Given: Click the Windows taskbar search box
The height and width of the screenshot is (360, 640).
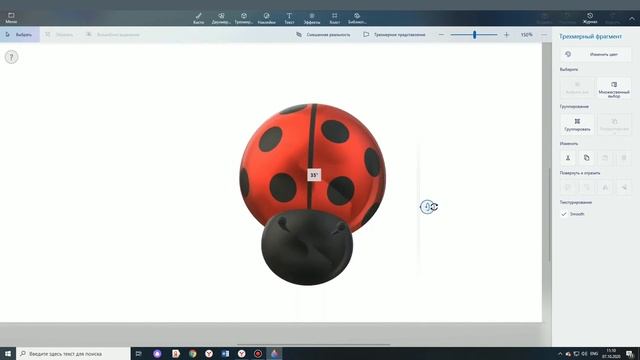Looking at the screenshot, I should tap(73, 353).
